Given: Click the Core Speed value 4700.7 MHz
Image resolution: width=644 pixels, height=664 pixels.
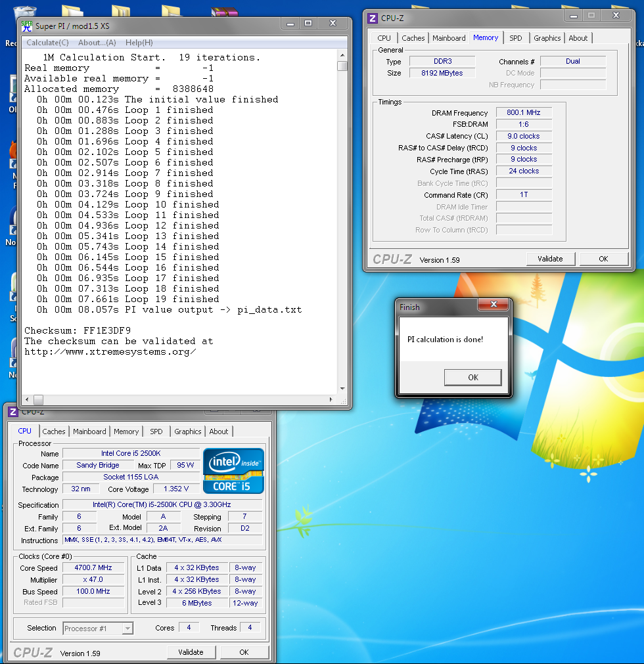Looking at the screenshot, I should 93,568.
